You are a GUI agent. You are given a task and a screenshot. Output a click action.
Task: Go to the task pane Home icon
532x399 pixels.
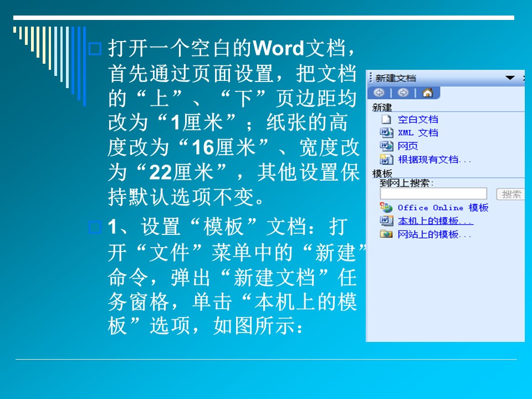point(427,93)
